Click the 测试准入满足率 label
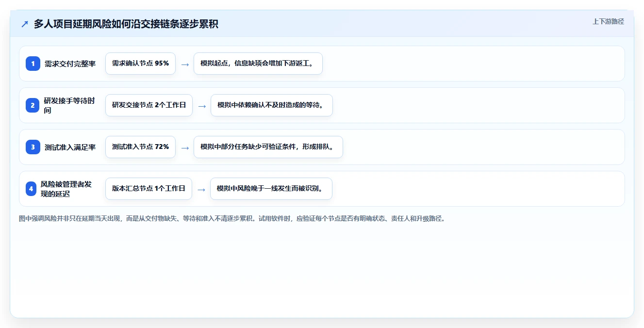 point(70,147)
